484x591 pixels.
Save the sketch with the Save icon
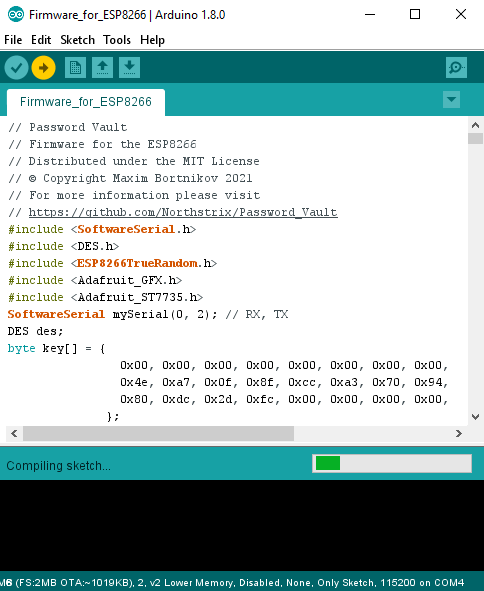click(129, 67)
